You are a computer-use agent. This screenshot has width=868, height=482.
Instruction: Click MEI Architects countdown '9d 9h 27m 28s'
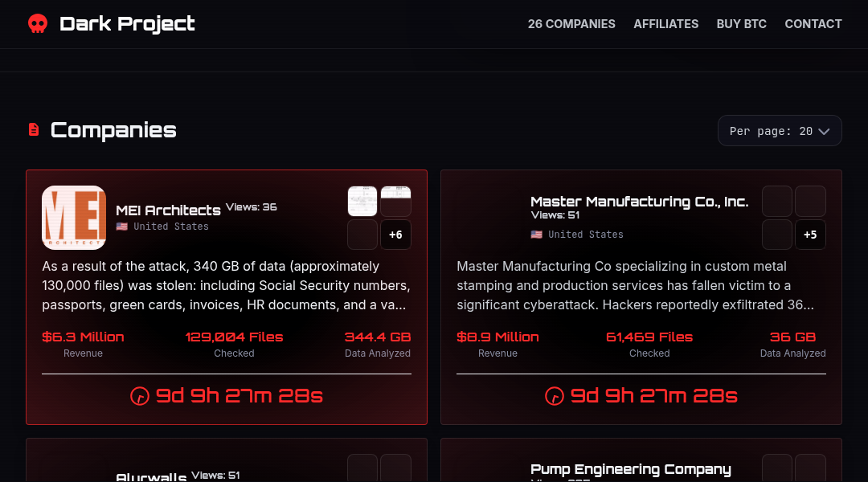pyautogui.click(x=240, y=396)
